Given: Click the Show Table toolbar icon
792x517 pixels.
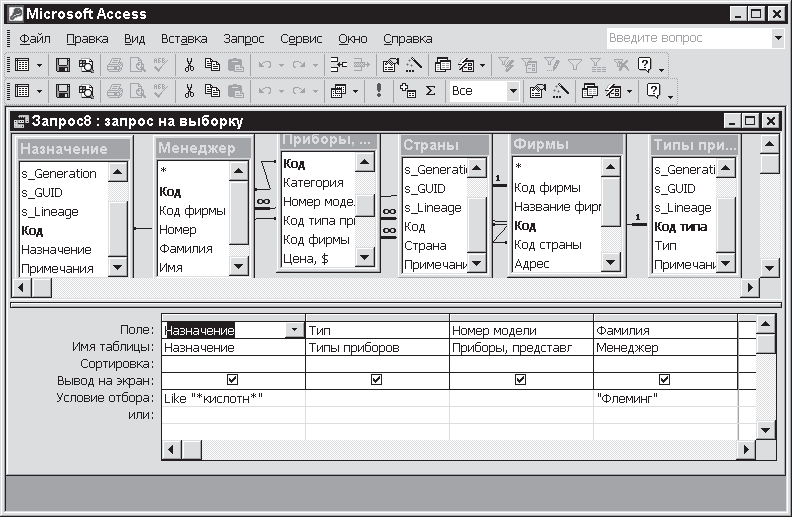Looking at the screenshot, I should pos(407,91).
